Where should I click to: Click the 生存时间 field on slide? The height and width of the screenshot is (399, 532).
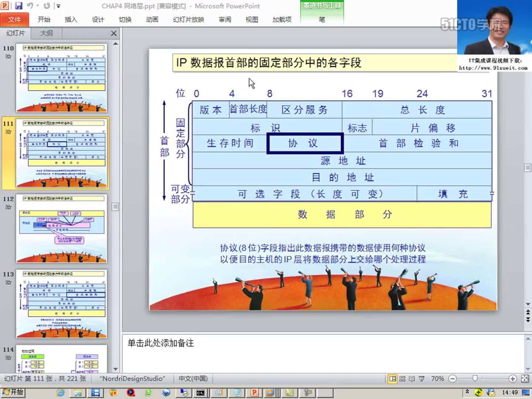click(x=230, y=143)
